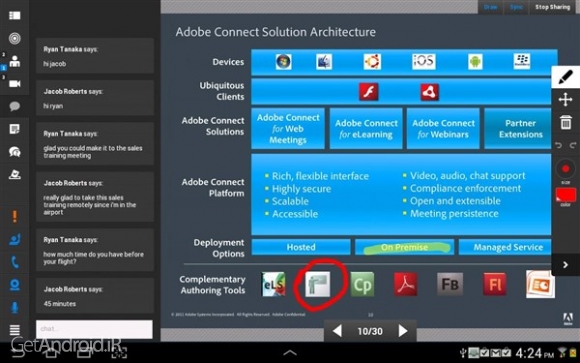Collapse drawing toolbar with right chevron
Screen dimensions: 580x363
pyautogui.click(x=566, y=265)
